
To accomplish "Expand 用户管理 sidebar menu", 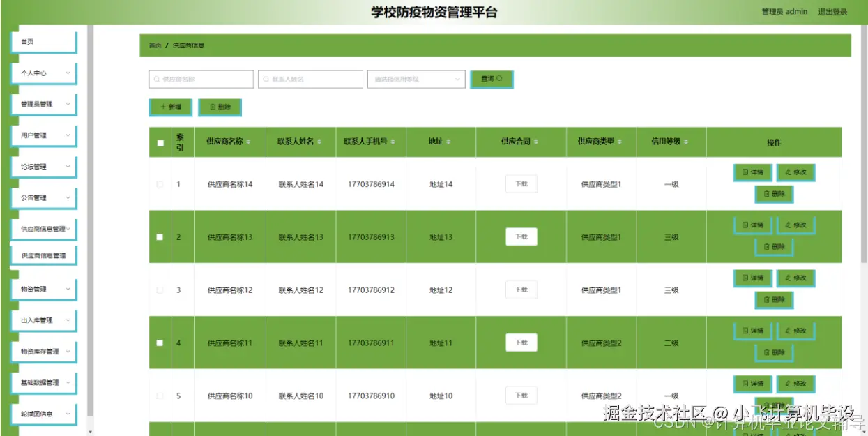I will point(43,135).
